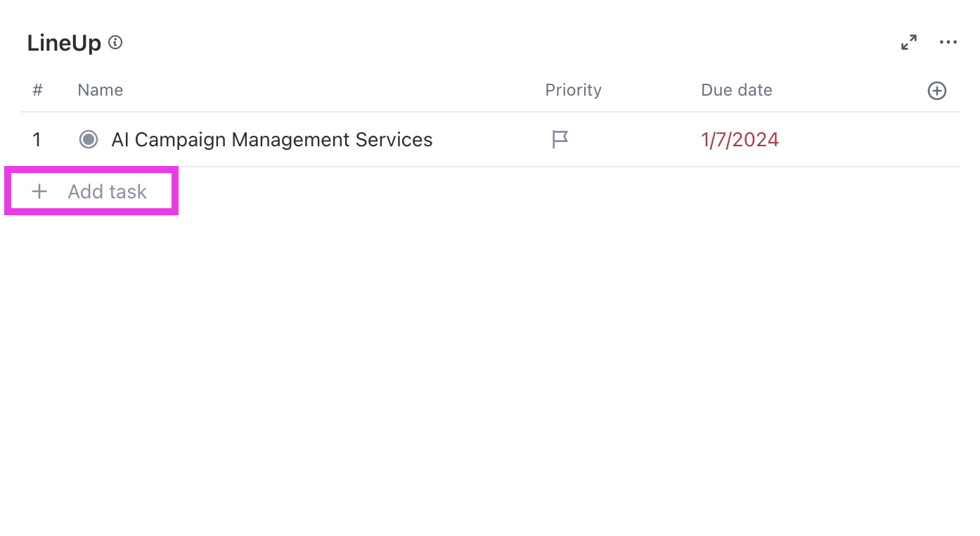The width and height of the screenshot is (980, 536).
Task: Sort by the Name column header
Action: click(x=101, y=90)
